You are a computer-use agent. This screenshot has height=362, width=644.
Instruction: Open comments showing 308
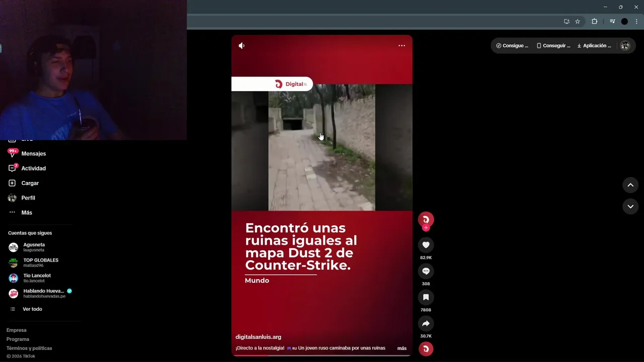coord(426,271)
